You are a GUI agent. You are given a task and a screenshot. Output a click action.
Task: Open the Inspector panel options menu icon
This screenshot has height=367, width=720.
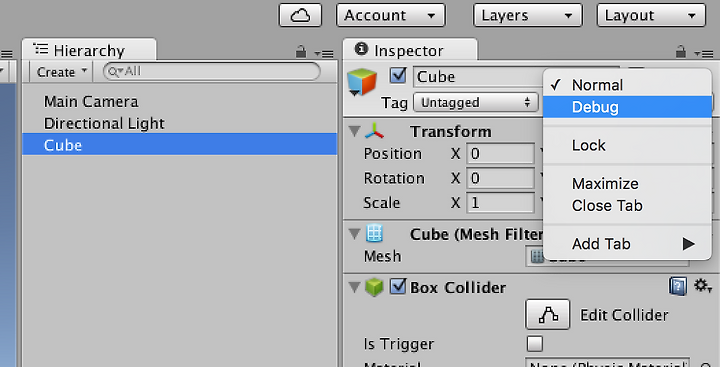point(704,54)
